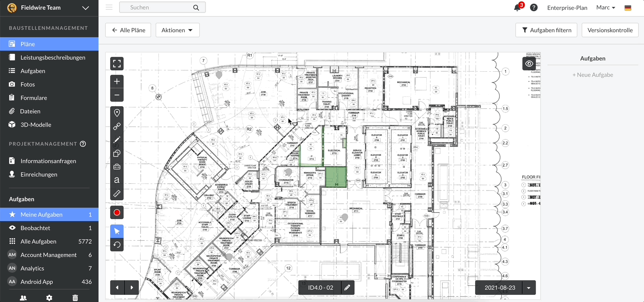Open Aufgaben in the sidebar

[33, 71]
